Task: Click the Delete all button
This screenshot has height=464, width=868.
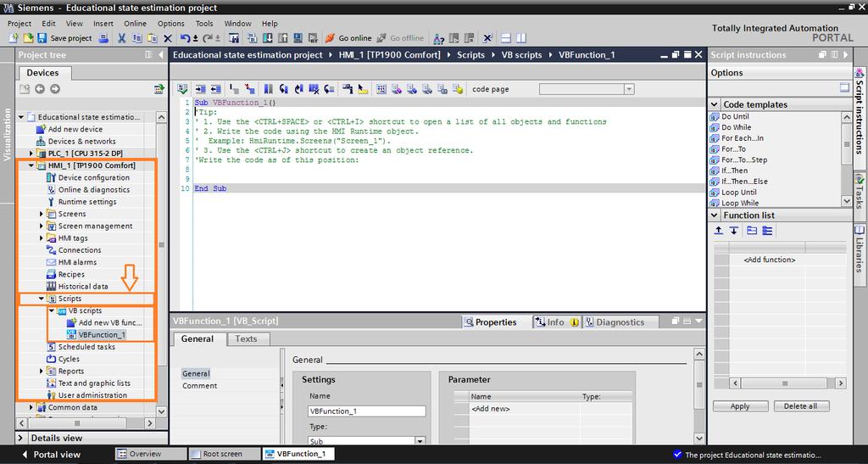Action: tap(800, 405)
